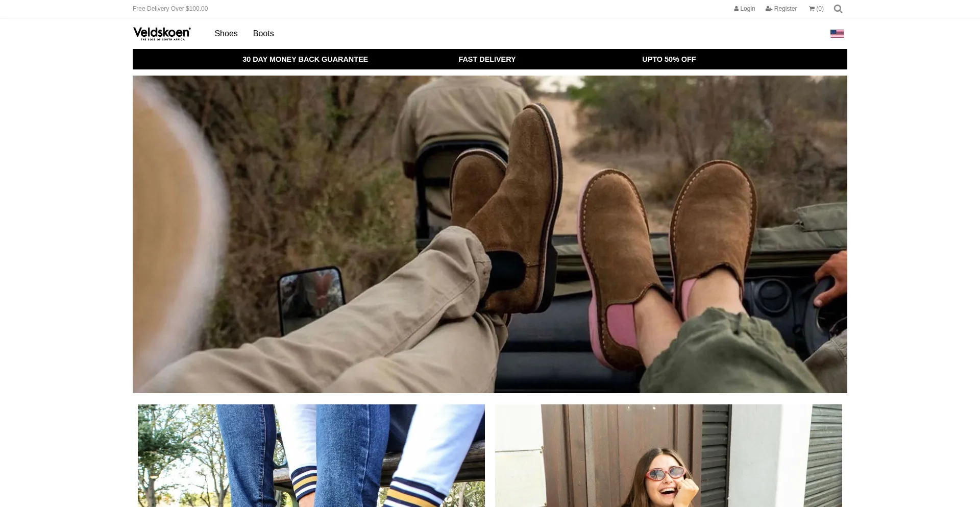This screenshot has width=980, height=507.
Task: Click the Register text link
Action: click(x=785, y=9)
